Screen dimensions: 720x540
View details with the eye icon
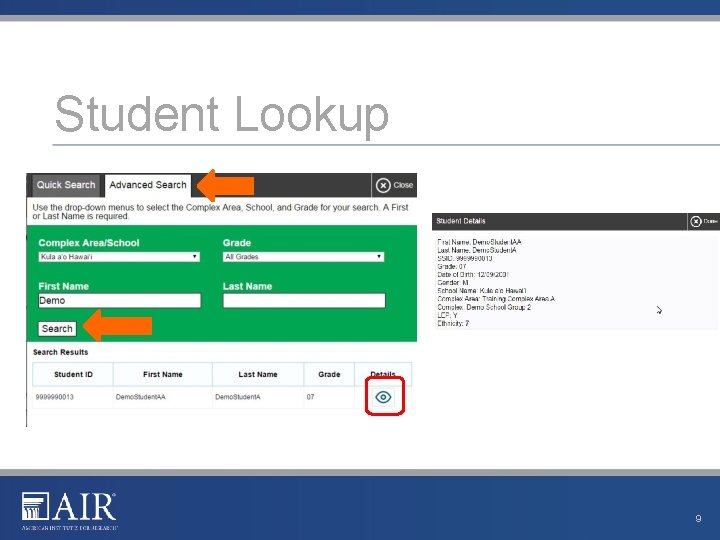point(383,397)
